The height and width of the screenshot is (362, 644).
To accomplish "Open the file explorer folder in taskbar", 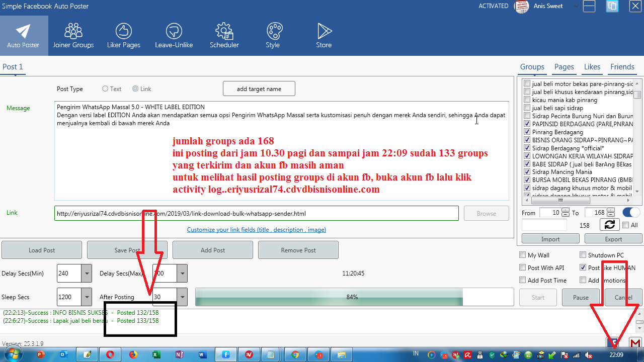I will point(342,354).
